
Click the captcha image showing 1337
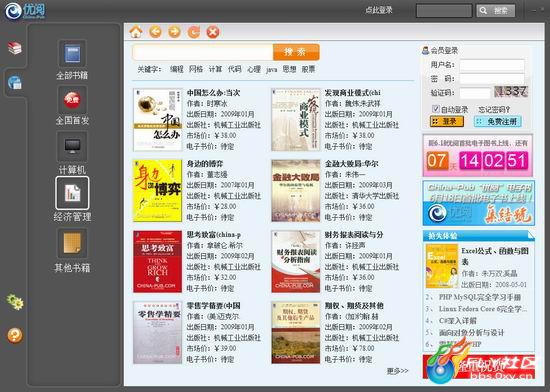[511, 92]
